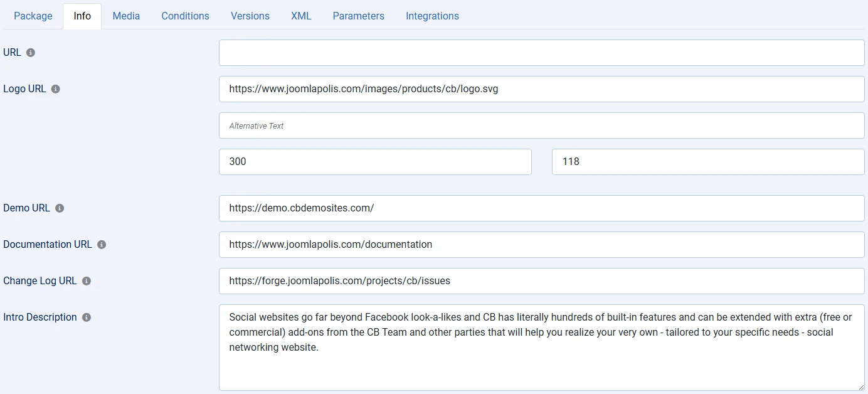This screenshot has height=394, width=868.
Task: Click the Intro Description info icon
Action: [x=87, y=317]
